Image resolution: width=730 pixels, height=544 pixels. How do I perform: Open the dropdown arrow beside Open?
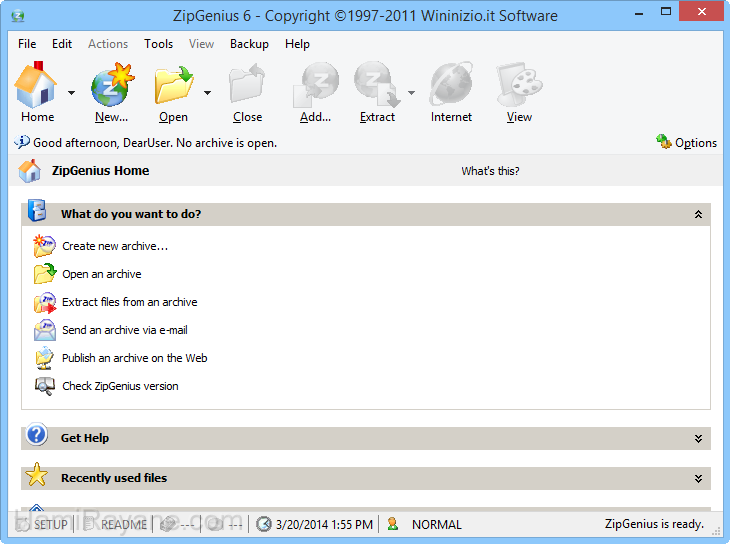[x=207, y=93]
